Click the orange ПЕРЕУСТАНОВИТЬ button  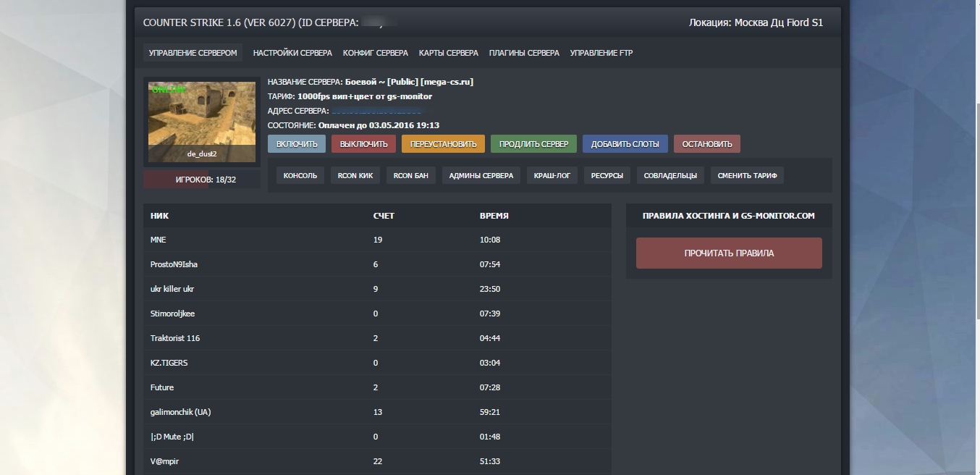pyautogui.click(x=443, y=144)
